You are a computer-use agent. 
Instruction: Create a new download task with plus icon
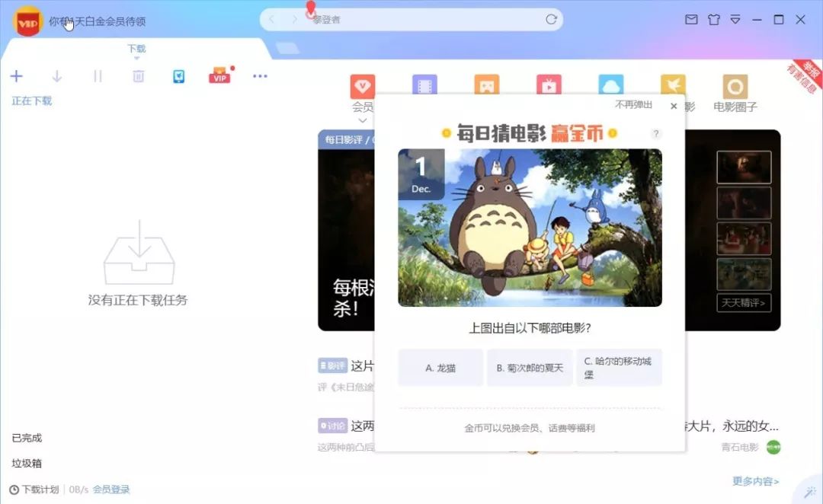click(17, 76)
